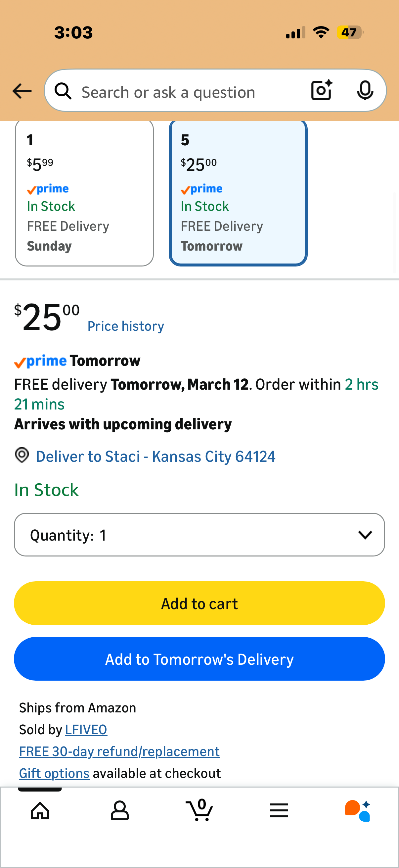
Task: Tap the back arrow icon
Action: click(x=22, y=91)
